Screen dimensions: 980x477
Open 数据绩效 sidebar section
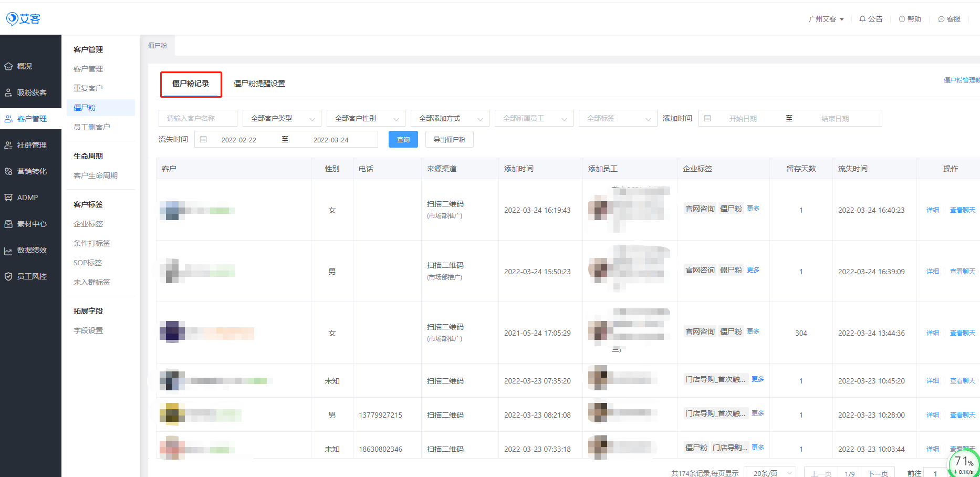[x=31, y=250]
